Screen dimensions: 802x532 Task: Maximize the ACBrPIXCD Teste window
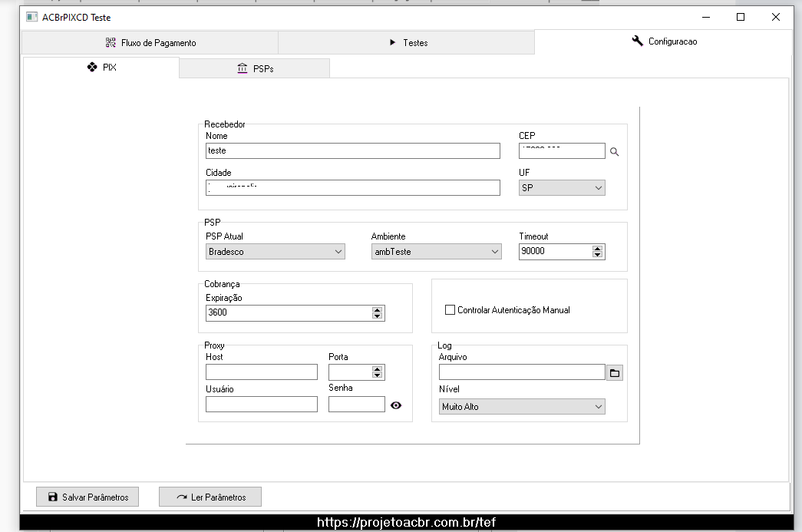[x=740, y=17]
